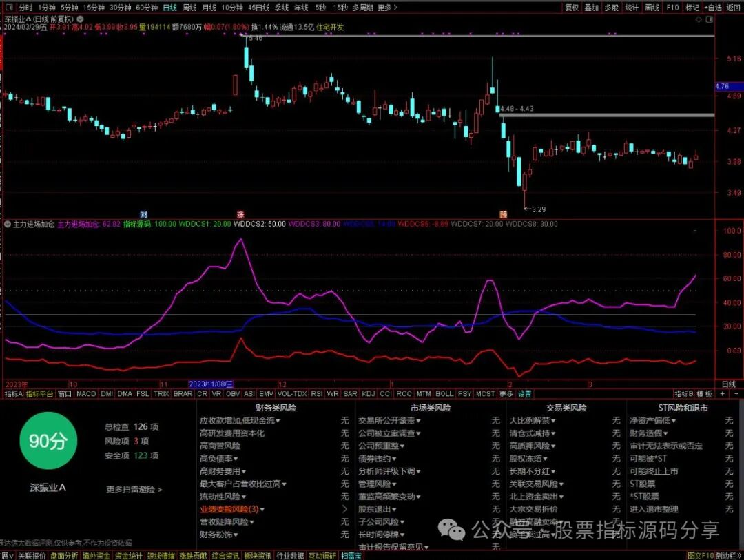The image size is (744, 560).
Task: Select the 日线 daily period tab
Action: [169, 8]
